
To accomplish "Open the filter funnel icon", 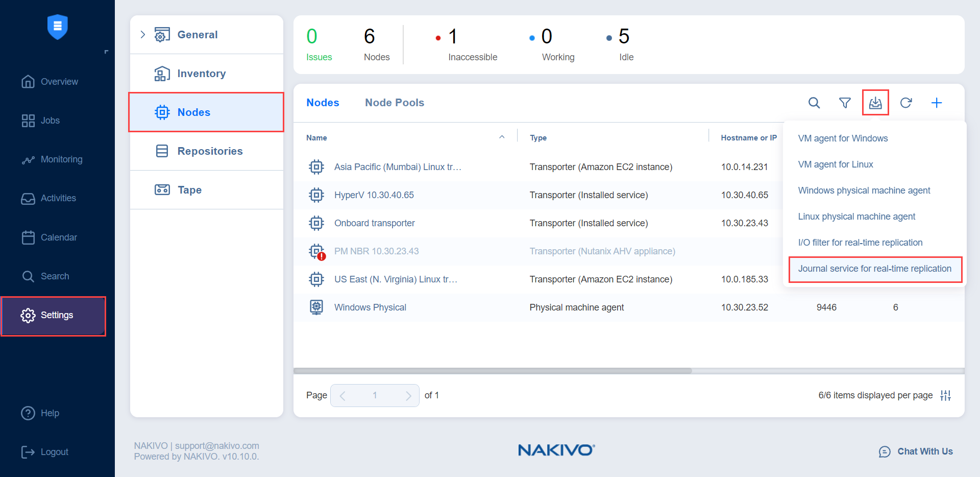I will (845, 103).
